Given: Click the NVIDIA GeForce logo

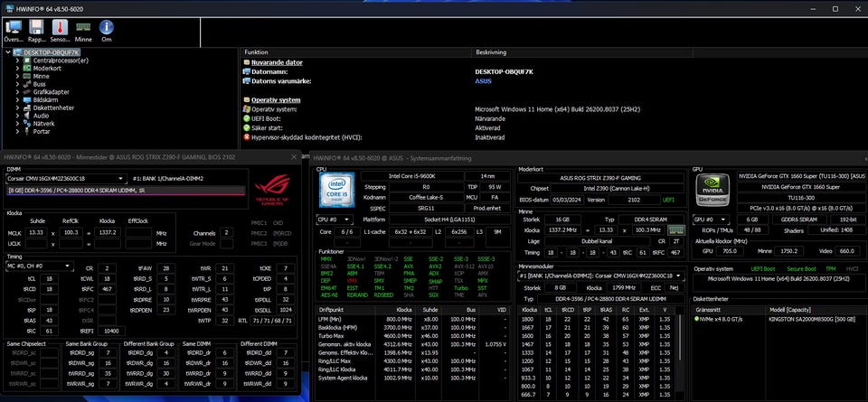Looking at the screenshot, I should point(712,190).
